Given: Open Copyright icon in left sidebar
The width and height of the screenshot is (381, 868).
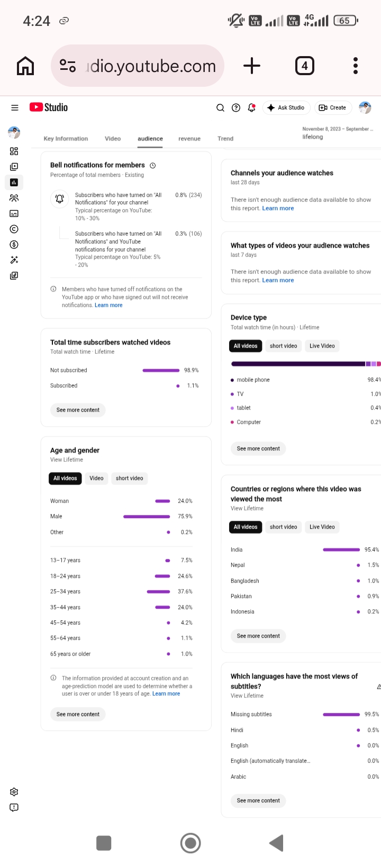Looking at the screenshot, I should (14, 229).
